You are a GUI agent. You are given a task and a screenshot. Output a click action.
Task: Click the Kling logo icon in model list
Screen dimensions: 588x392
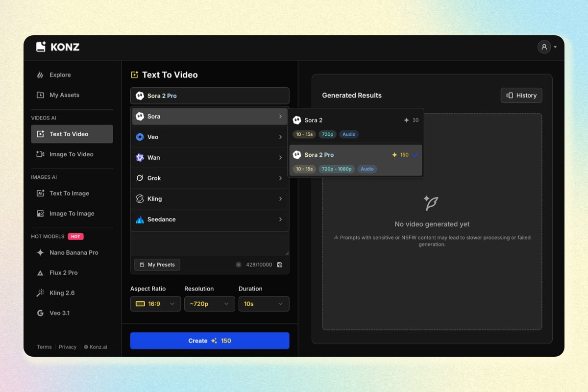140,199
